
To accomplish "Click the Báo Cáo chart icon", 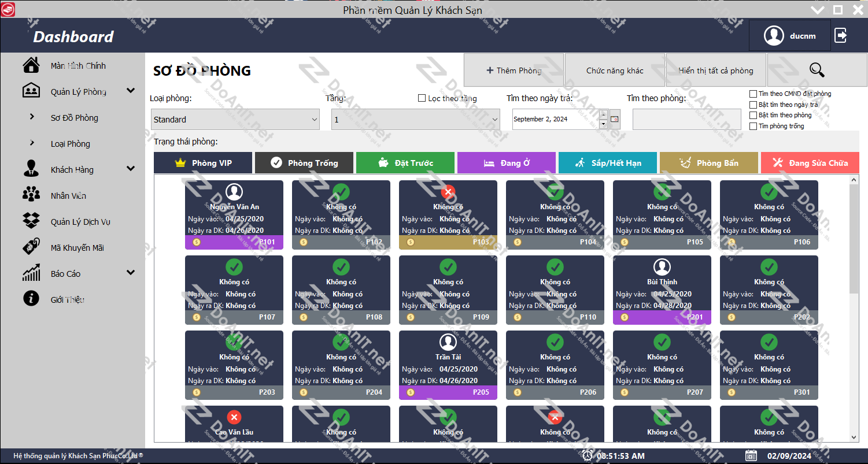I will tap(31, 273).
